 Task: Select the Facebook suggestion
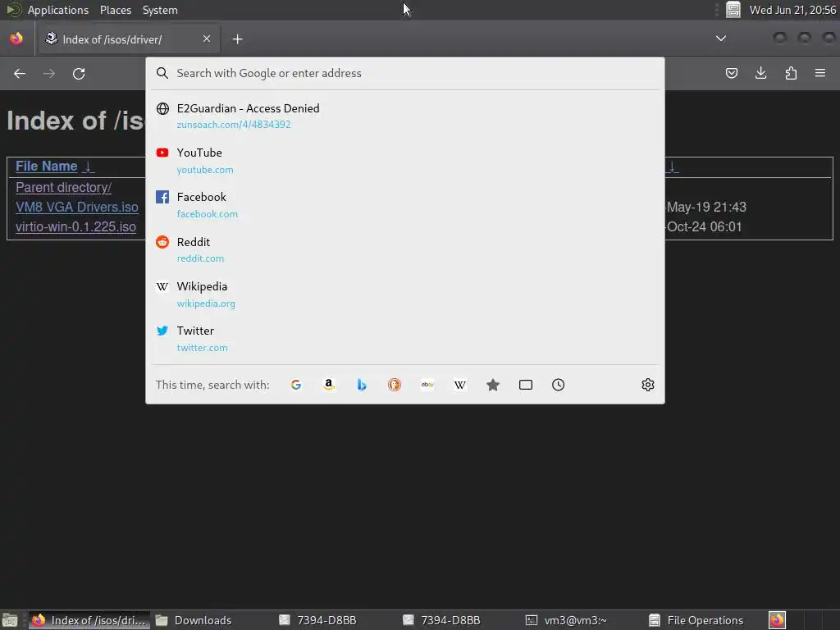tap(405, 205)
